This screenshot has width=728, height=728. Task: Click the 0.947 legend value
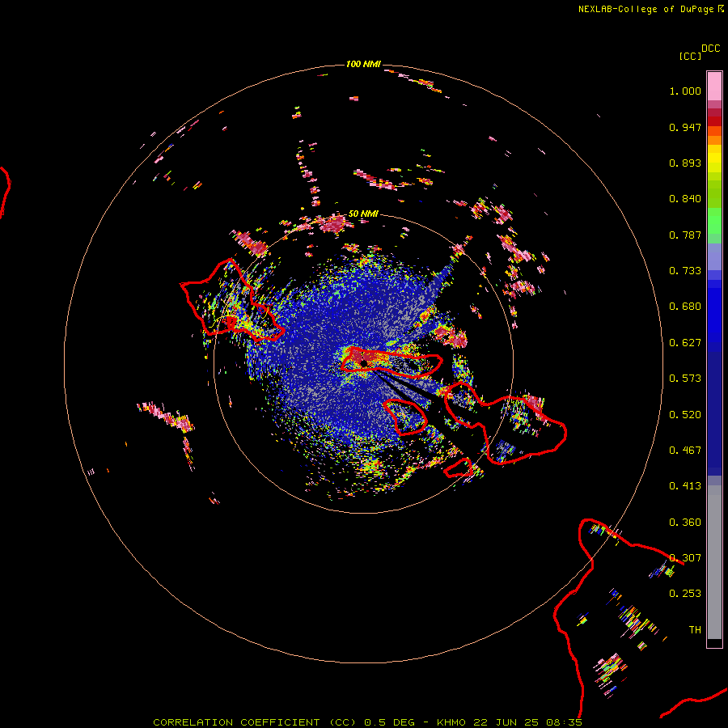click(x=685, y=127)
